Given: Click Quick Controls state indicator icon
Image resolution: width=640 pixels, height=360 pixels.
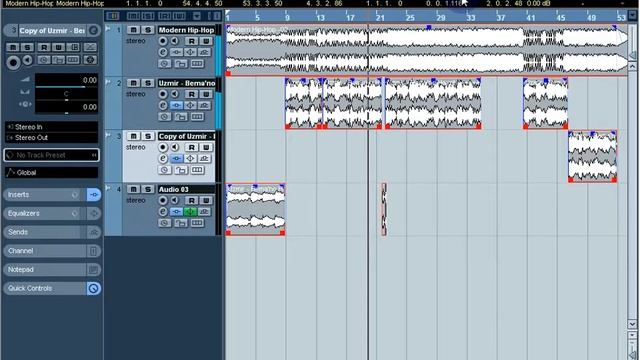Looking at the screenshot, I should tap(94, 289).
